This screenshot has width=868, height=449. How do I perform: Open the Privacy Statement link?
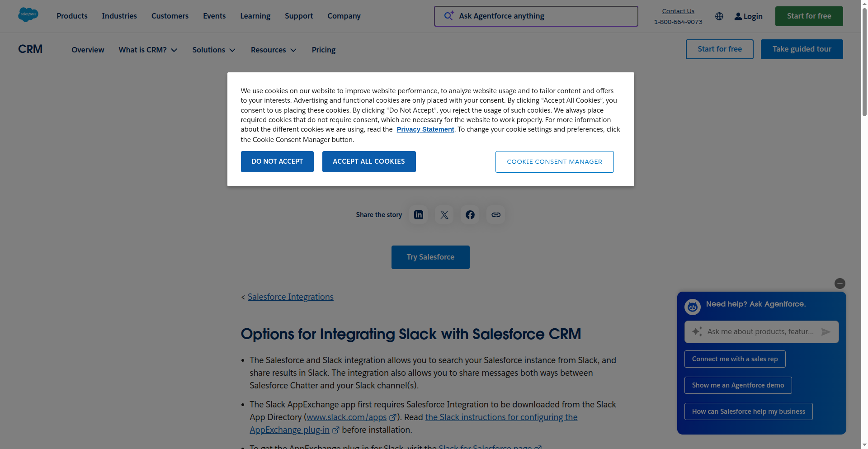pos(425,129)
